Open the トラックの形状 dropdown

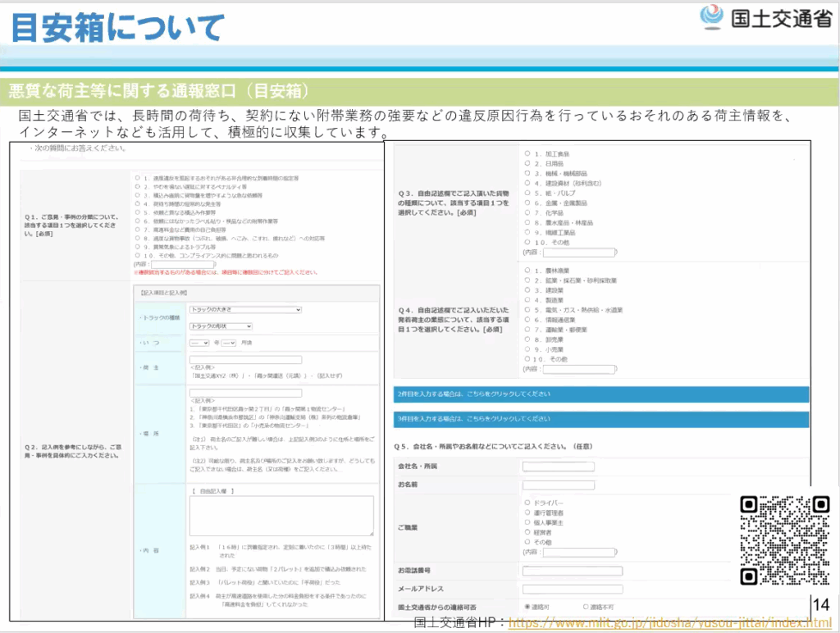220,326
